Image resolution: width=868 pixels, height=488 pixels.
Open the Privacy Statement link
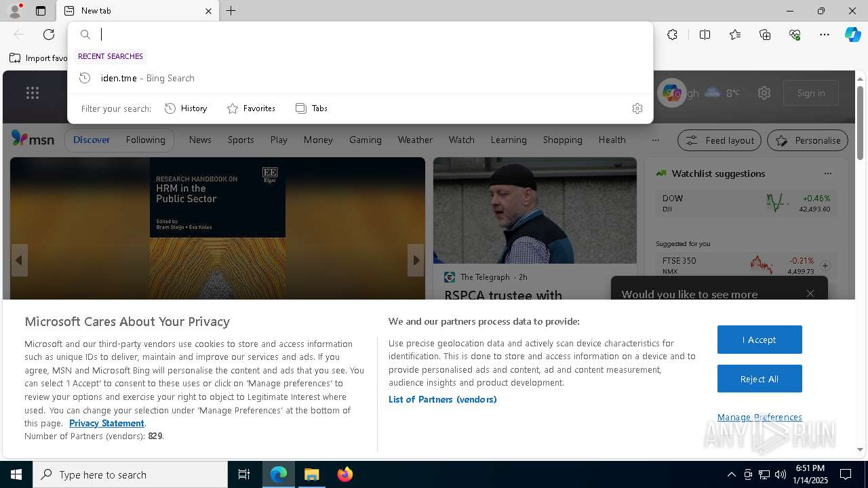pyautogui.click(x=106, y=423)
